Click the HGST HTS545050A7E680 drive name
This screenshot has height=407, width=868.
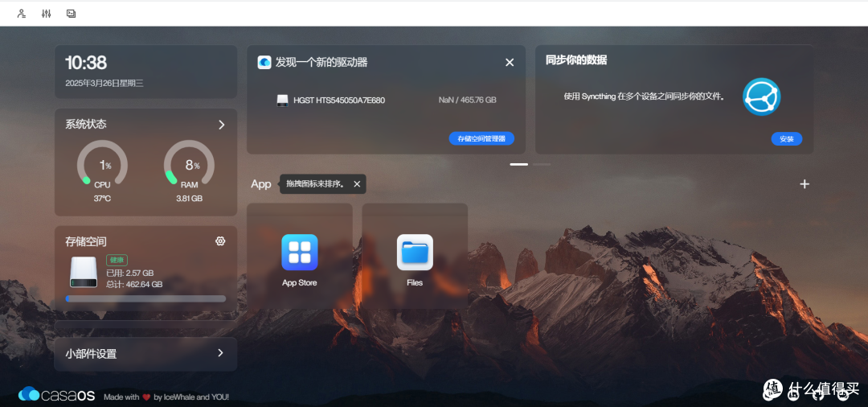coord(339,101)
